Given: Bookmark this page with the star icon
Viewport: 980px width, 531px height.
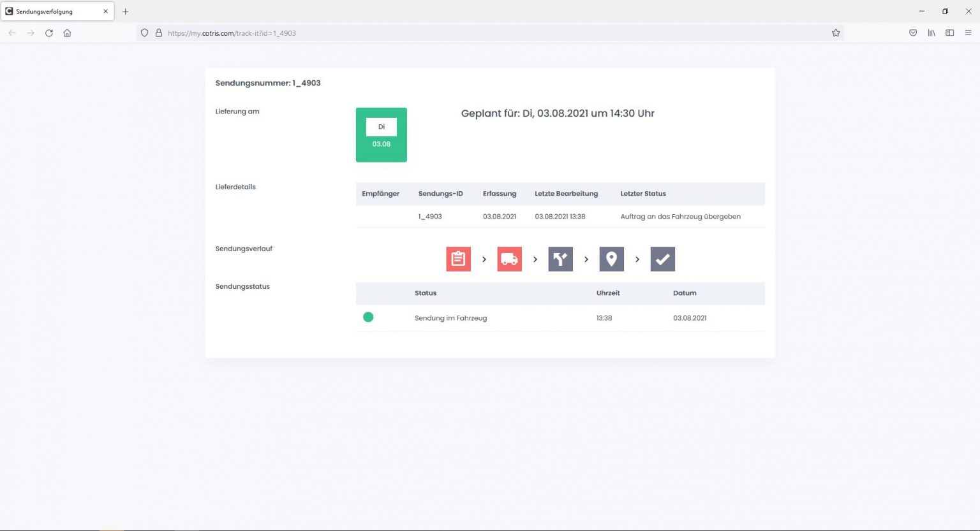Looking at the screenshot, I should [836, 33].
